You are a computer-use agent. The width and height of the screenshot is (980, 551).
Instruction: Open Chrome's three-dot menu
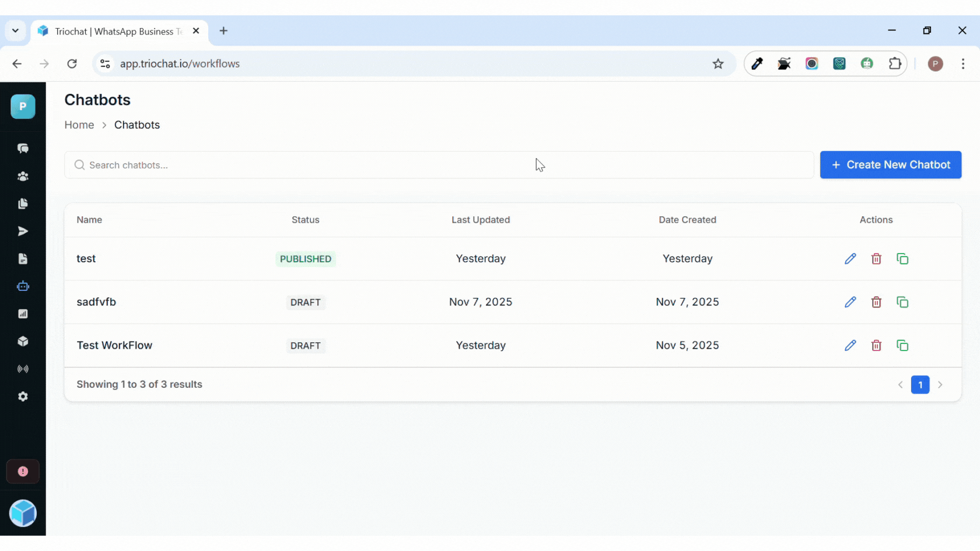click(x=963, y=64)
